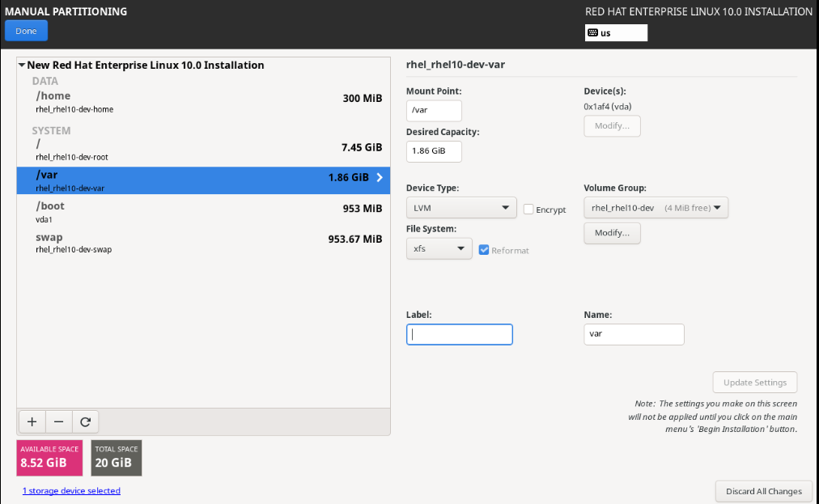Image resolution: width=819 pixels, height=504 pixels.
Task: Open the File System xfs dropdown
Action: 439,248
